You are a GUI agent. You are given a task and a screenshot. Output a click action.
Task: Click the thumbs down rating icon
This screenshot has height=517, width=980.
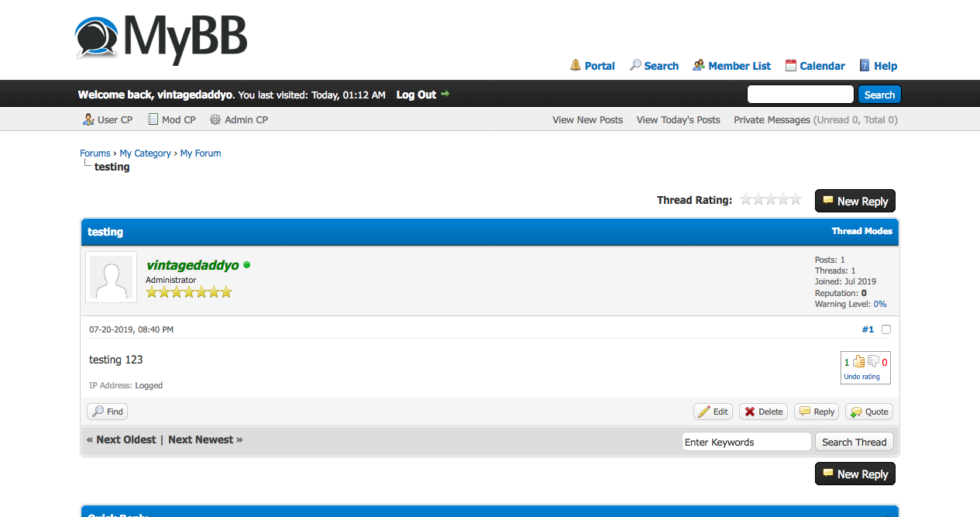click(x=873, y=361)
